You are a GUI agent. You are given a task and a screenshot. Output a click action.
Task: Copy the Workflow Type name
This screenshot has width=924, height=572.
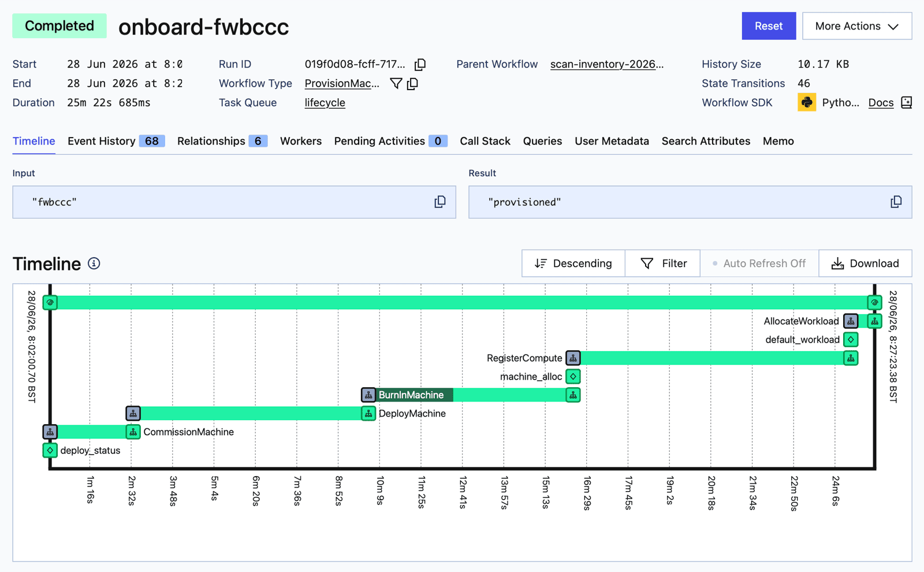pos(413,83)
